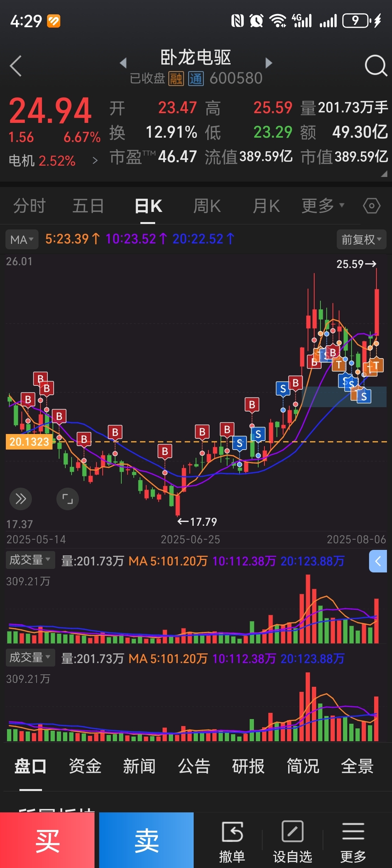Screen dimensions: 392x868
Task: Open the 资金 capital flow tab
Action: (85, 766)
